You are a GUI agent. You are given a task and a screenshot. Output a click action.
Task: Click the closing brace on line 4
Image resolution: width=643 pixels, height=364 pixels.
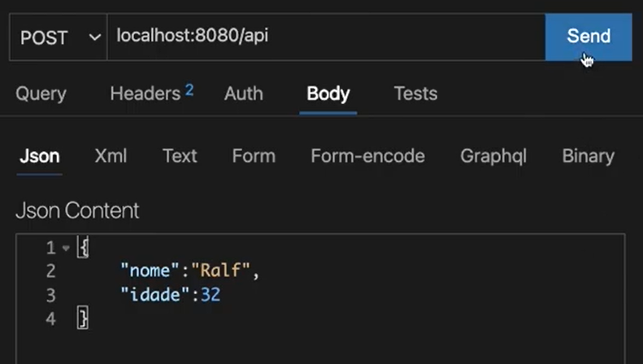(82, 318)
